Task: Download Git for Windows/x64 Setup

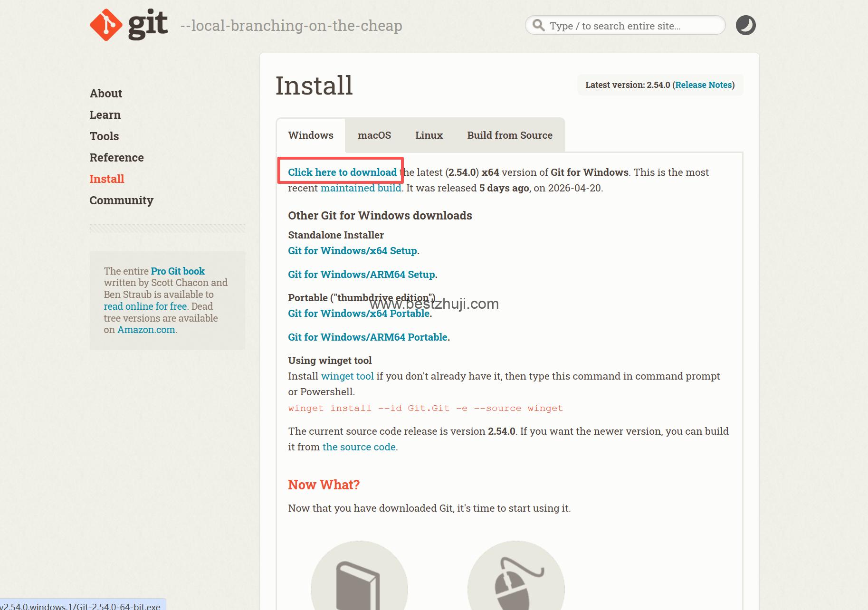Action: (353, 251)
